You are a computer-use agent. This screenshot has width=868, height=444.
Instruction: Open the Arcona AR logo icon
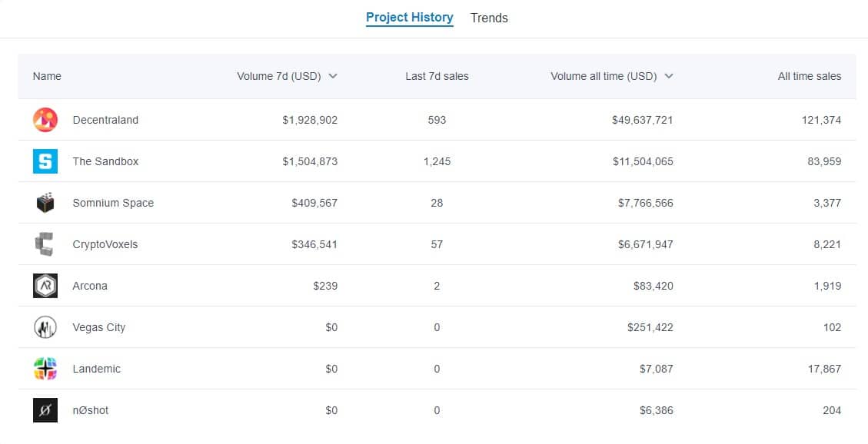(x=45, y=286)
